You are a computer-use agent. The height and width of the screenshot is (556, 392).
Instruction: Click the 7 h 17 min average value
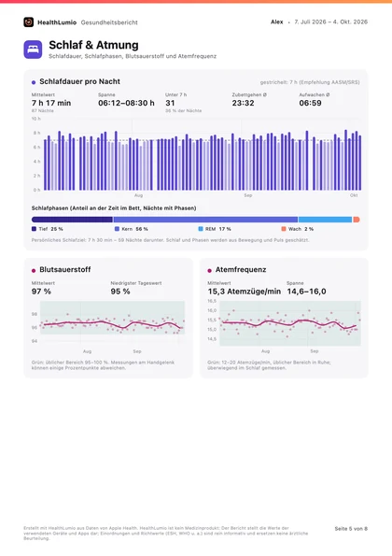tap(51, 103)
